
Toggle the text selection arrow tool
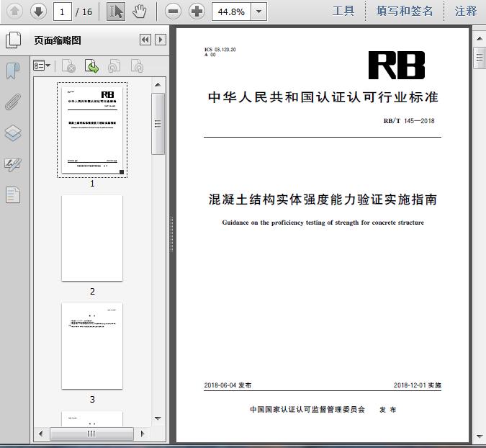click(x=115, y=11)
